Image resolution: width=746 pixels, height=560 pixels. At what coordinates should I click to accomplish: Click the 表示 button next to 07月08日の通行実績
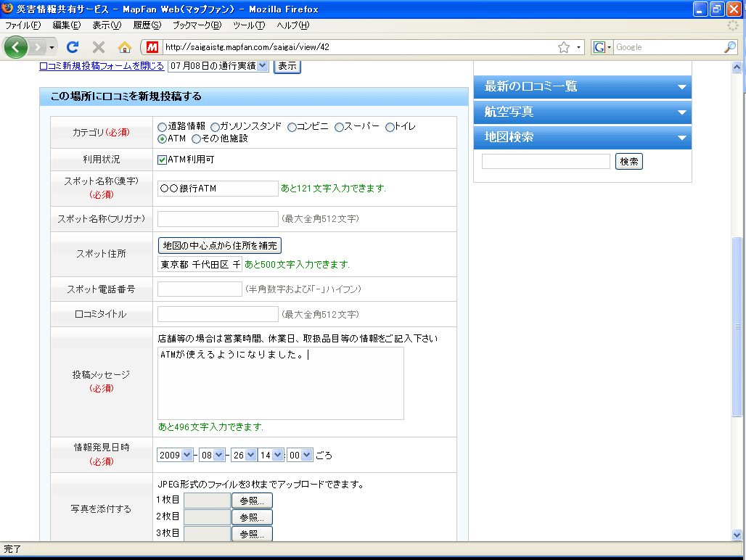click(x=287, y=65)
